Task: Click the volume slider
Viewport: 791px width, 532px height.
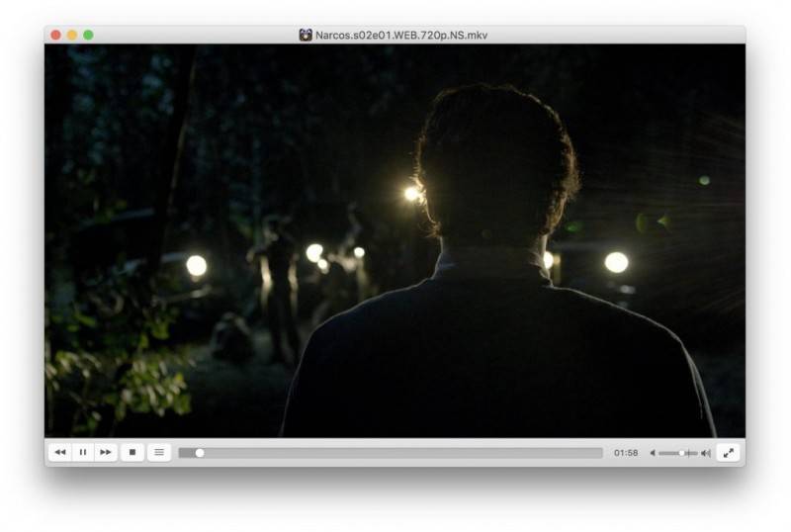Action: tap(678, 453)
